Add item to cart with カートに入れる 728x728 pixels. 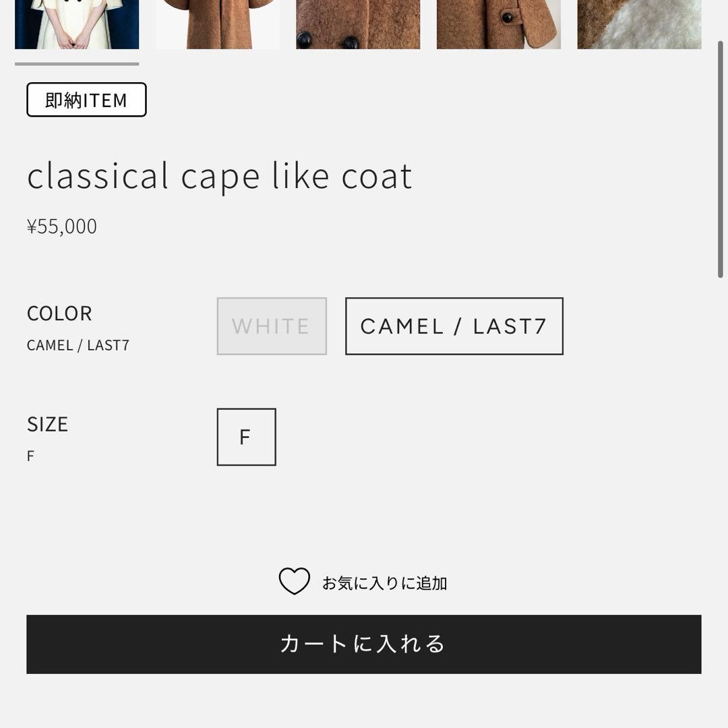[363, 644]
